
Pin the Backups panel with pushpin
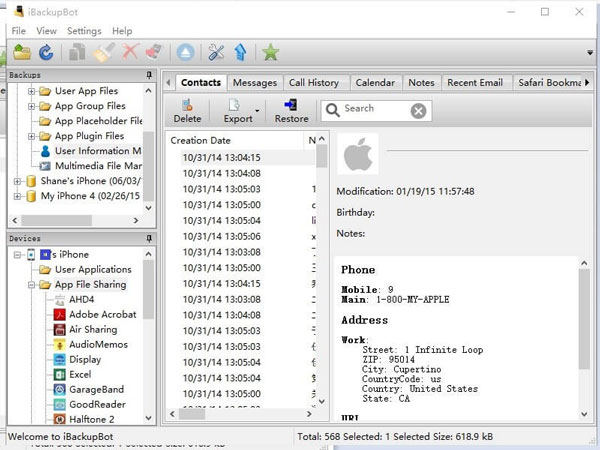pos(149,76)
